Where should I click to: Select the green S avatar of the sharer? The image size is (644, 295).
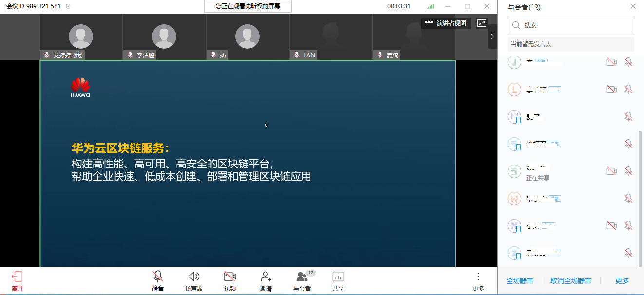pyautogui.click(x=514, y=171)
